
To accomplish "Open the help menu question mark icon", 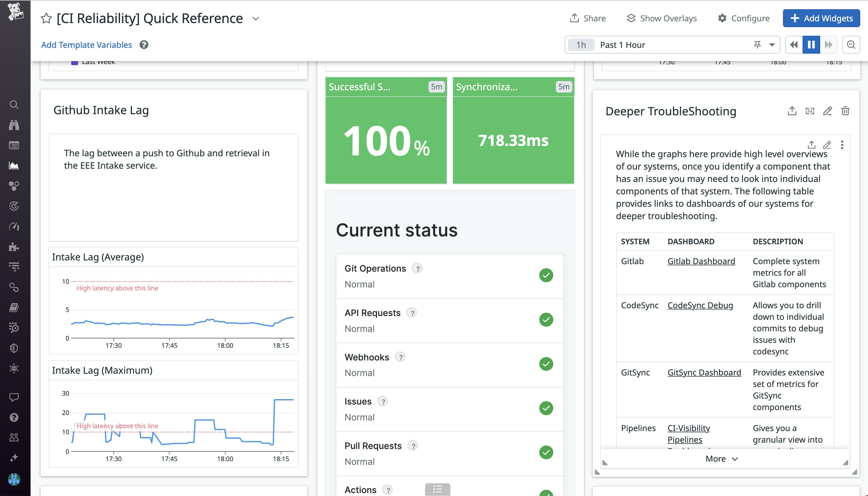I will pyautogui.click(x=14, y=418).
